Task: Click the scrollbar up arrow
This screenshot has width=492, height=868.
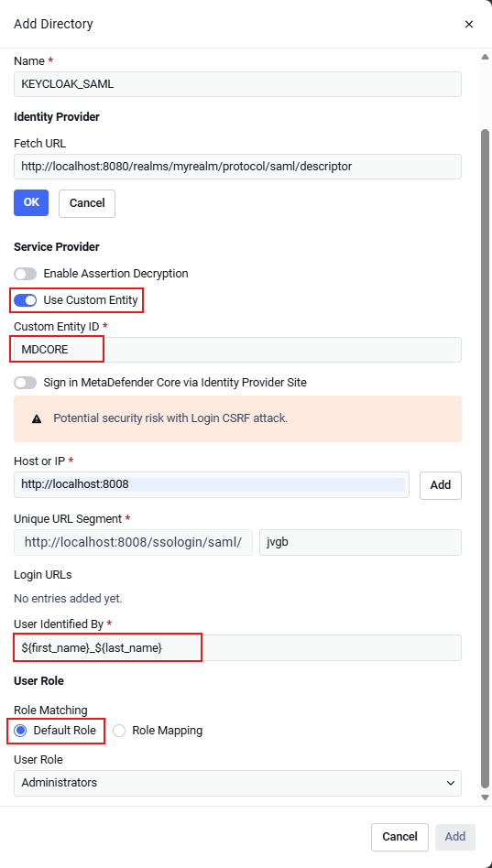Action: (485, 57)
